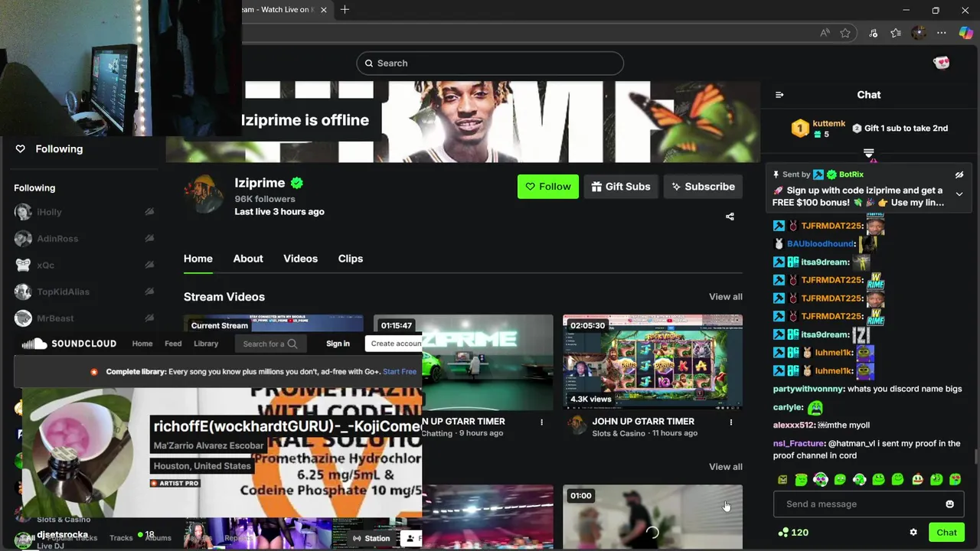Insert the green emote with headphones and purple eyes

(821, 480)
